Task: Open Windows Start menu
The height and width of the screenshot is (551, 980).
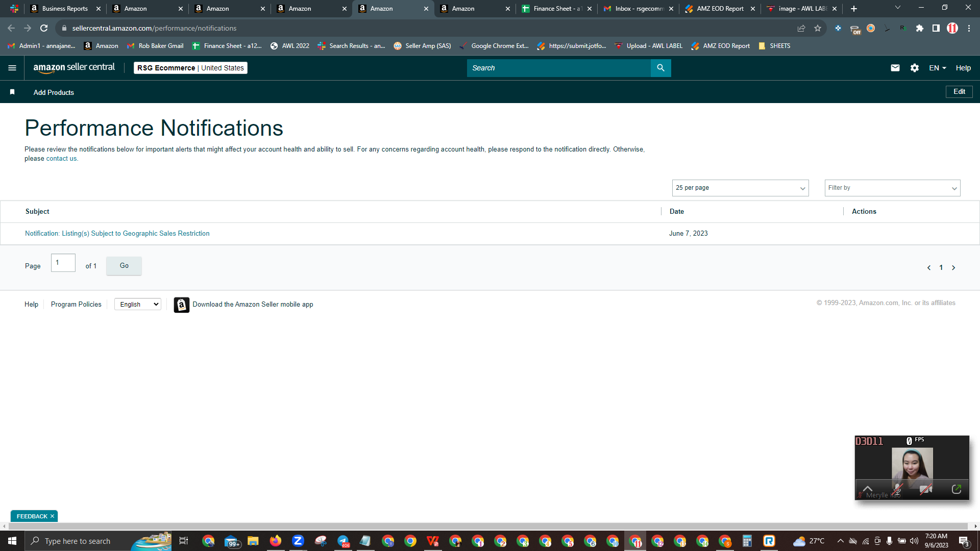Action: [12, 541]
